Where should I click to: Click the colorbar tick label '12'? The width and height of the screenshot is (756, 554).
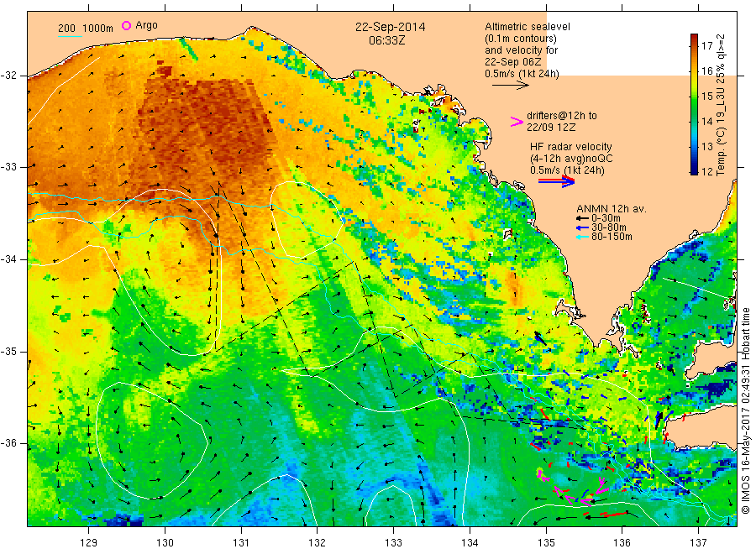point(706,171)
